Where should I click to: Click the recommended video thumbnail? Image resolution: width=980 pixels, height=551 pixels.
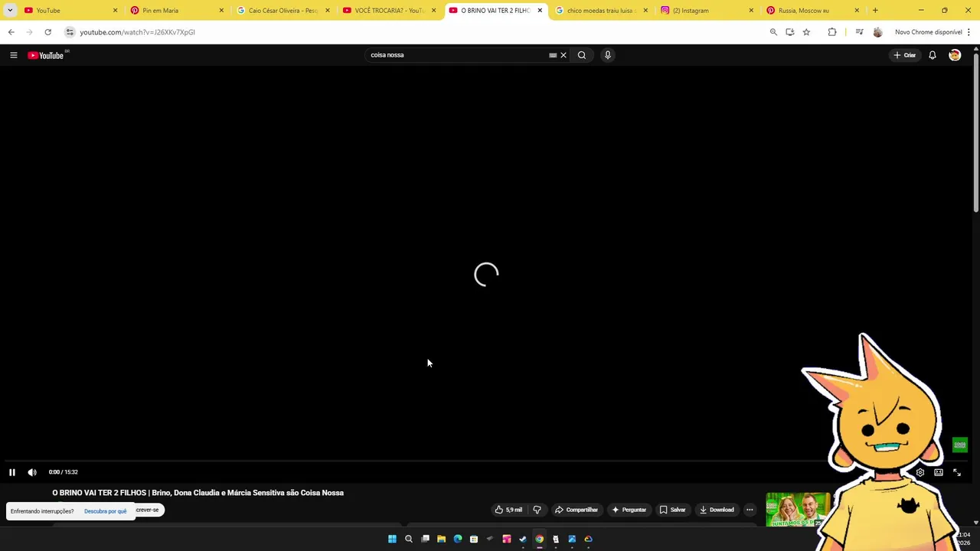click(x=798, y=510)
